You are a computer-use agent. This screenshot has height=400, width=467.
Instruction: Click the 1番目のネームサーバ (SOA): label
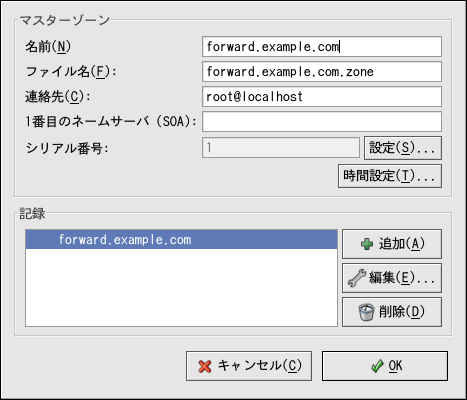coord(111,122)
